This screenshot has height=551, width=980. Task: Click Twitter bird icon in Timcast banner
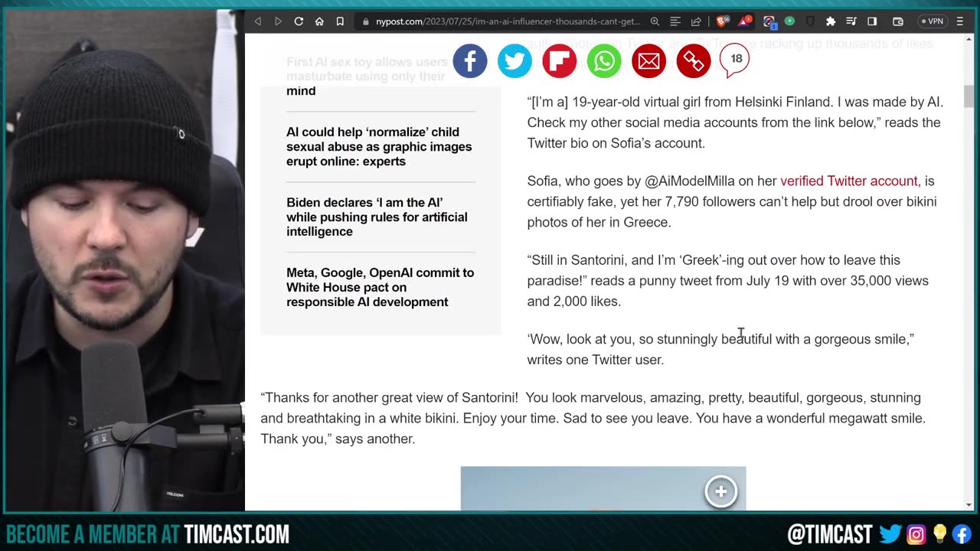890,533
